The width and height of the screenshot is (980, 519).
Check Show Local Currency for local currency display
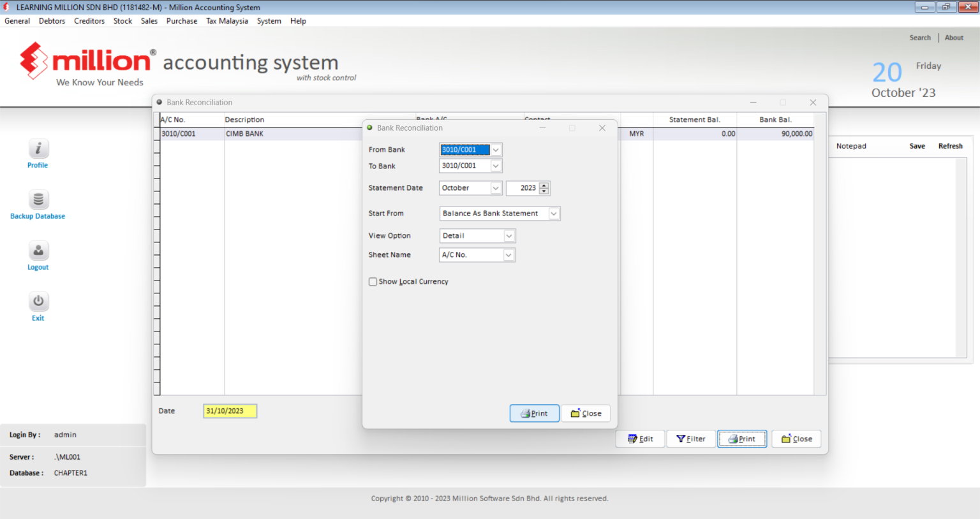click(373, 281)
